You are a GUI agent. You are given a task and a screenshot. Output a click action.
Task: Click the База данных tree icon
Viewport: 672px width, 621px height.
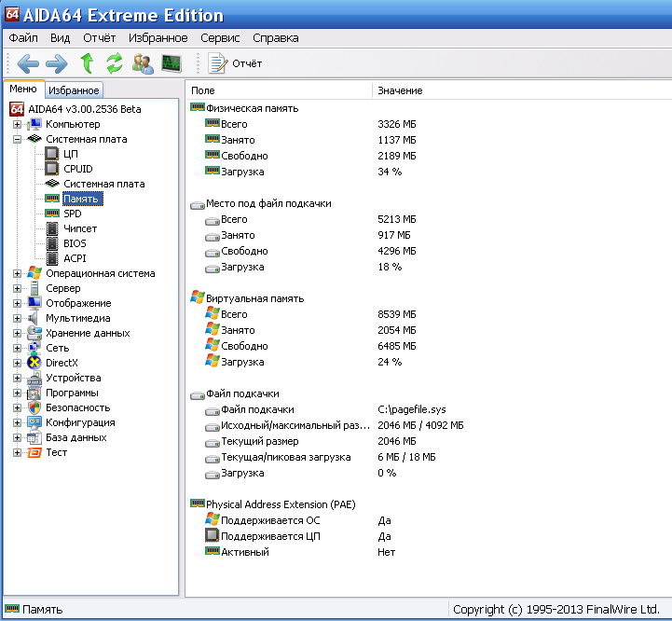(x=34, y=438)
